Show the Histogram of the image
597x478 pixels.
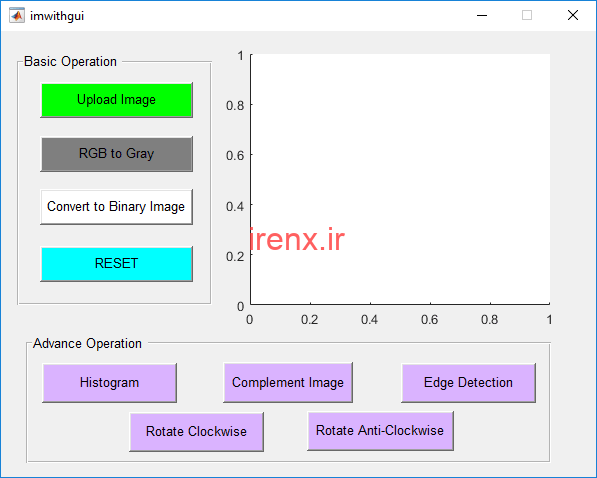tap(110, 383)
